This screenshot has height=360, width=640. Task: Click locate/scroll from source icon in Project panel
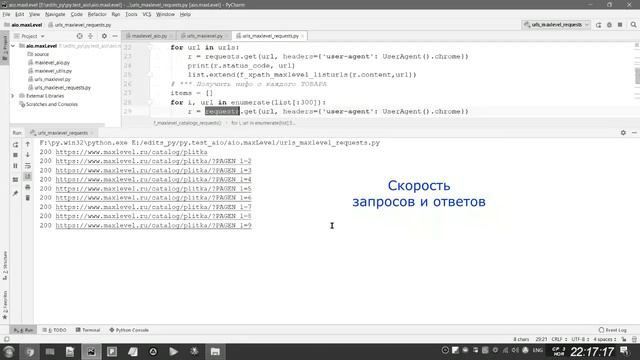click(80, 36)
